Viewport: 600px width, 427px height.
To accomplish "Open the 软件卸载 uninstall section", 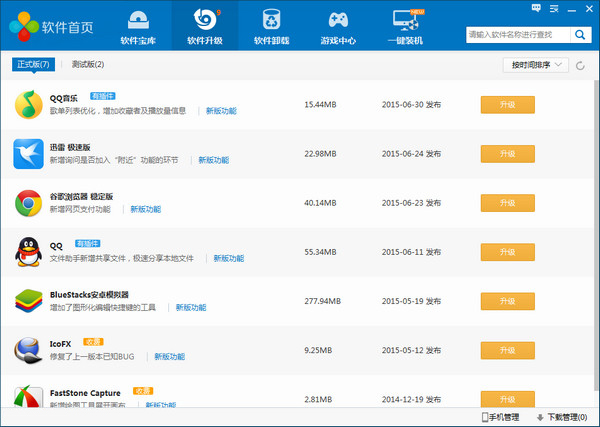I will [272, 27].
